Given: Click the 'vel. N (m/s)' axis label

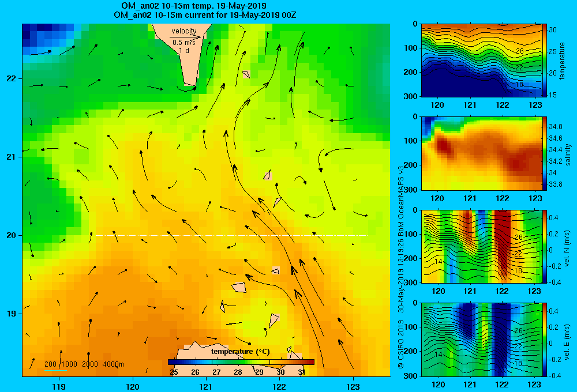Looking at the screenshot, I should click(567, 248).
